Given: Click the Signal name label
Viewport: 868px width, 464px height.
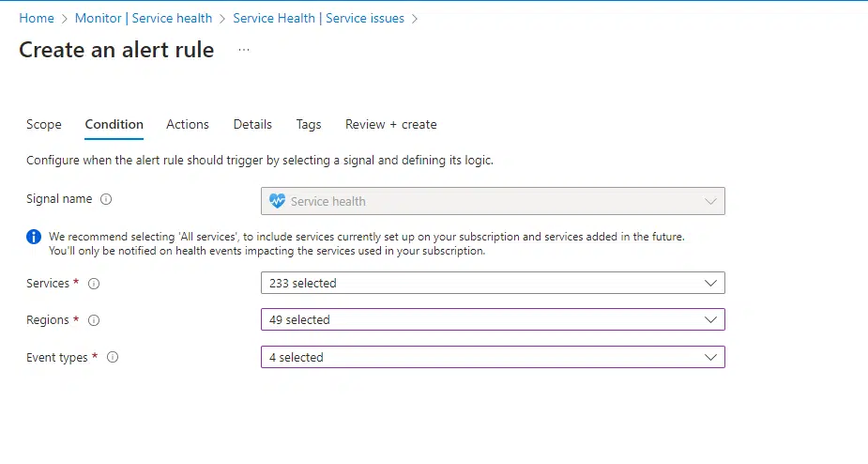Looking at the screenshot, I should [59, 199].
